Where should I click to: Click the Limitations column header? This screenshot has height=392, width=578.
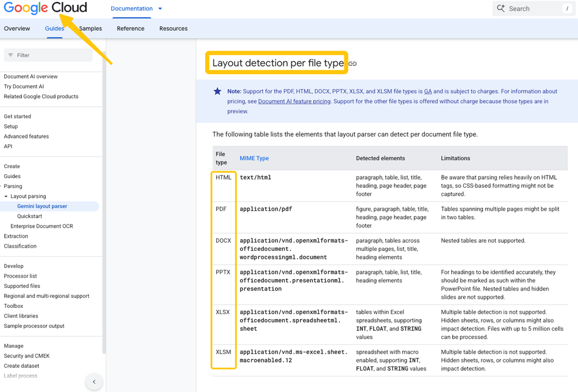(456, 158)
